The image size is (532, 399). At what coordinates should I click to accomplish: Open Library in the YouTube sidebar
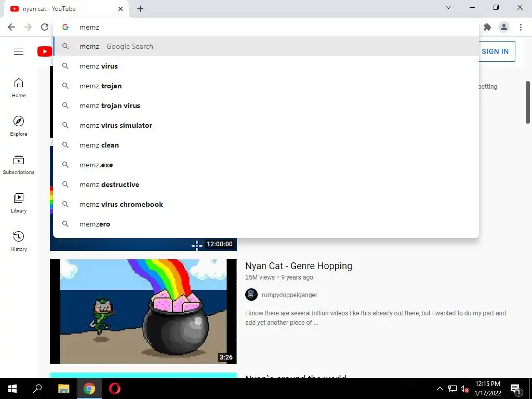coord(19,203)
